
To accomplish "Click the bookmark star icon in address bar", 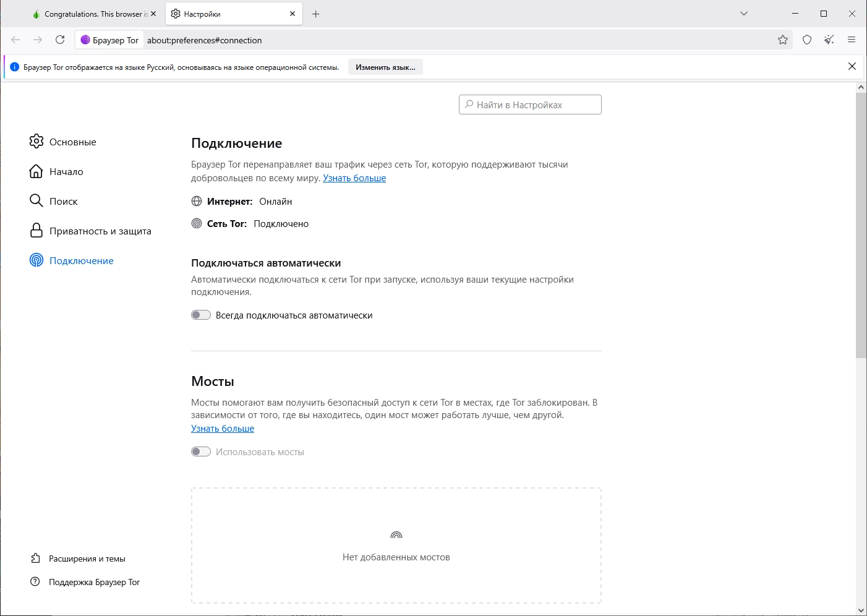I will pyautogui.click(x=783, y=40).
